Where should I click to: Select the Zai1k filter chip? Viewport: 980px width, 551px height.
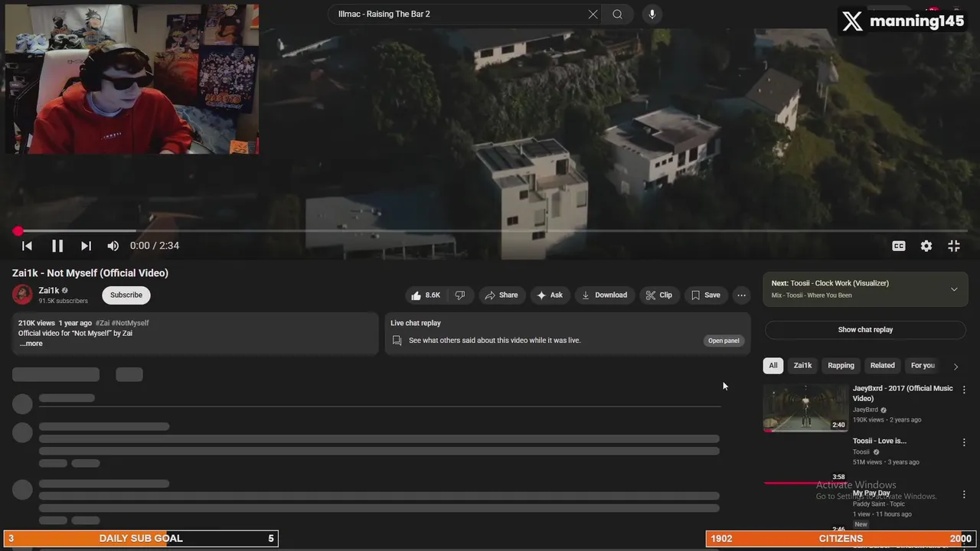(802, 366)
